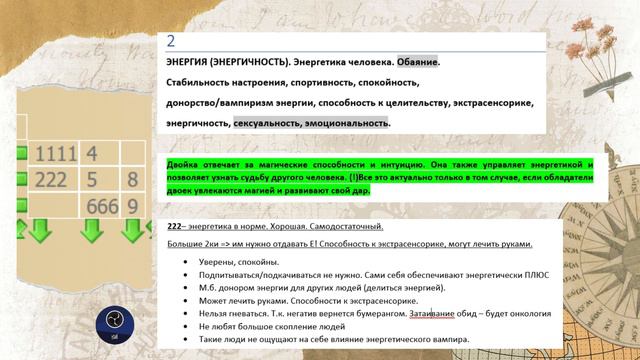640x360 pixels.
Task: Click highlighted text "сексуальность, эмоциональность"
Action: click(x=311, y=123)
